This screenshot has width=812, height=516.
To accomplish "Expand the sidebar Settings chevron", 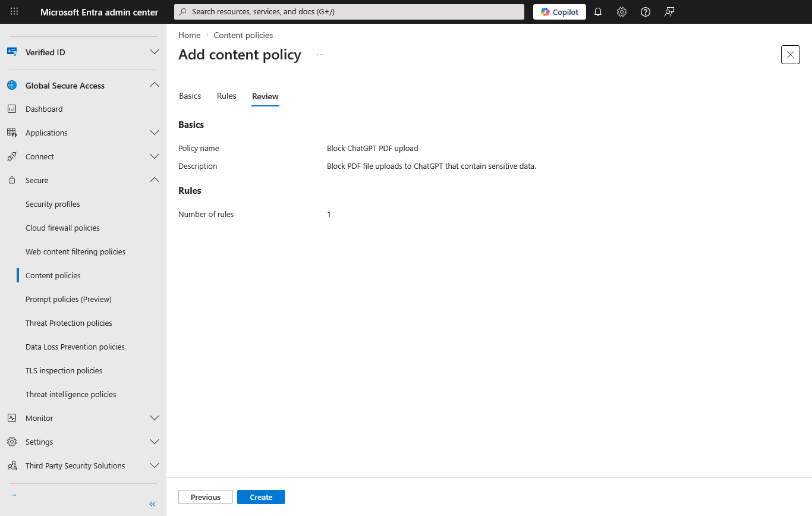I will pyautogui.click(x=155, y=442).
